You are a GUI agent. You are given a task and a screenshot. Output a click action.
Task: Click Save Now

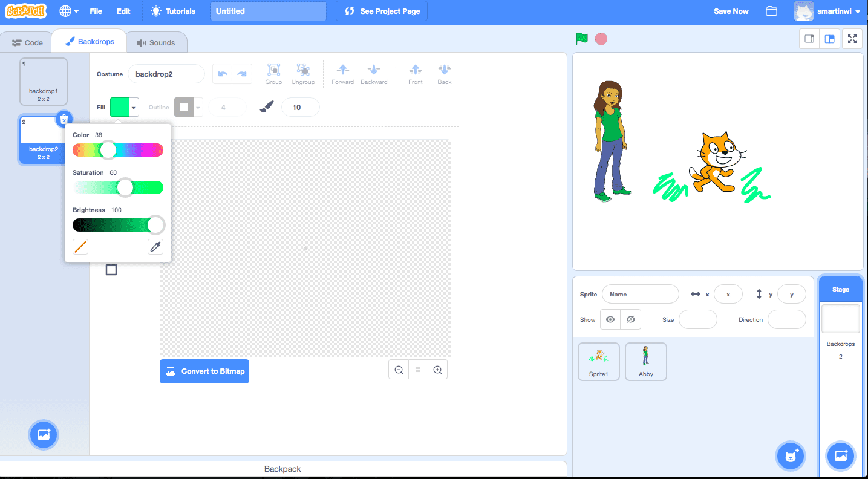731,11
